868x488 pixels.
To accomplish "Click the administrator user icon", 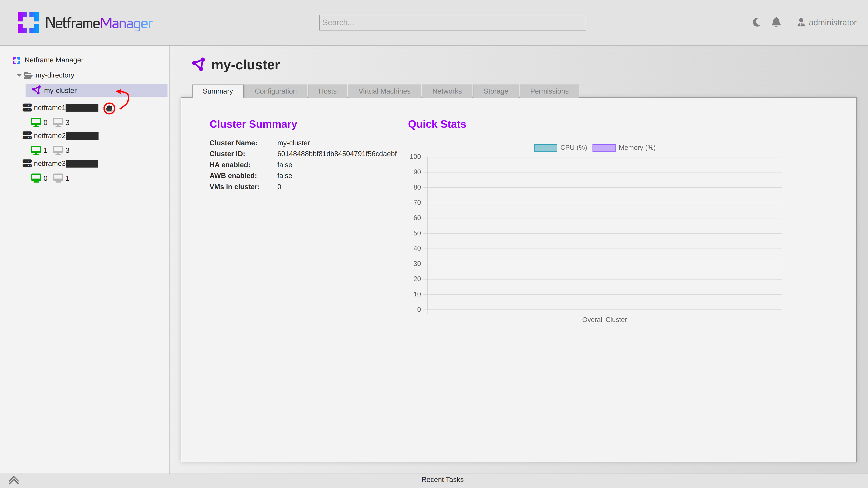I will click(801, 22).
